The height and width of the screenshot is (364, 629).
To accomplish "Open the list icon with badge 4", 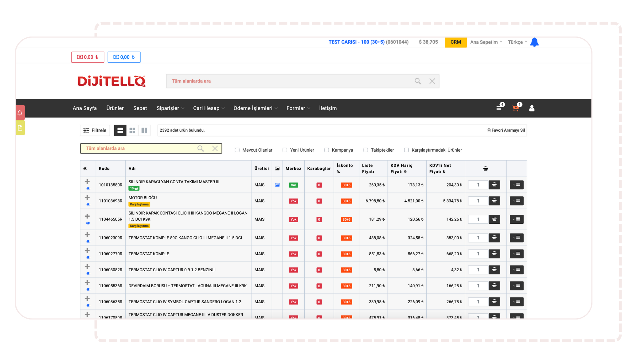I will [x=499, y=108].
